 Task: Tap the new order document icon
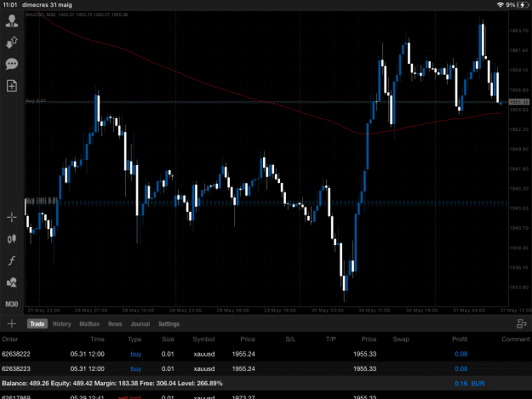12,86
